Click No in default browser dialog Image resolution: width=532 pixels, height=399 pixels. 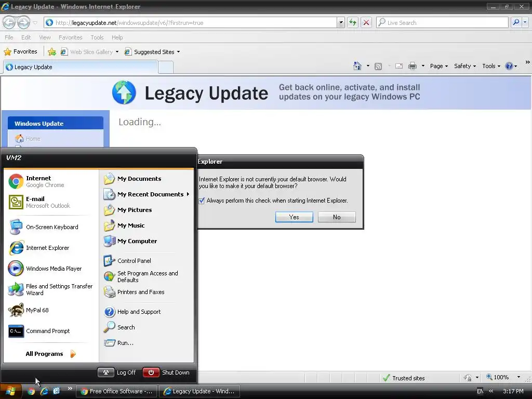337,217
